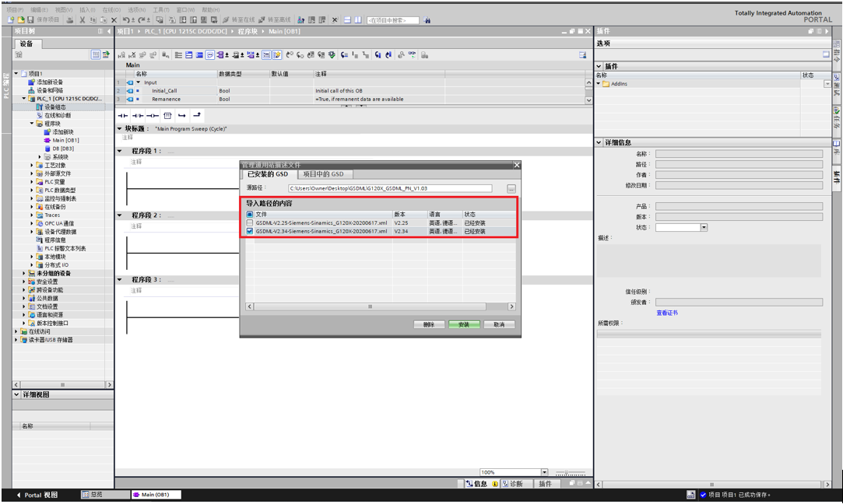Collapse the 程序块 folder
843x504 pixels.
tap(32, 124)
